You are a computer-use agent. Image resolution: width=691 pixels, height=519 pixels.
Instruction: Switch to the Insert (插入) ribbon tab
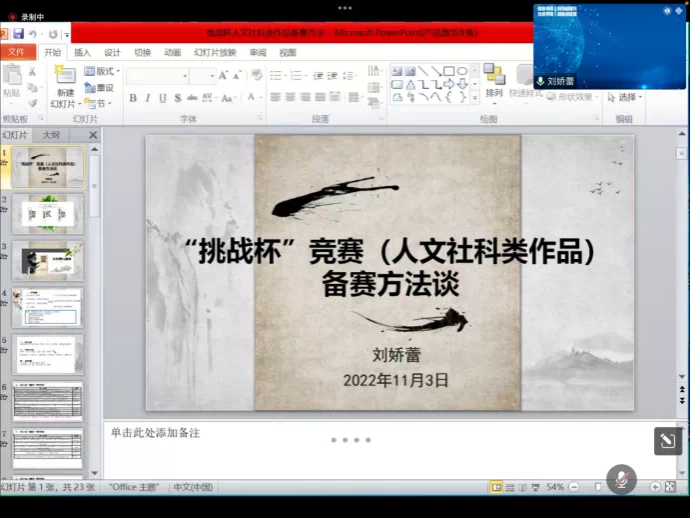coord(82,52)
